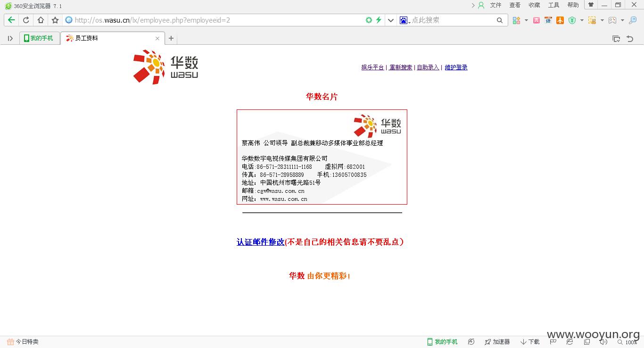The height and width of the screenshot is (348, 644).
Task: Click the green lightning speed-mode icon
Action: tap(378, 20)
